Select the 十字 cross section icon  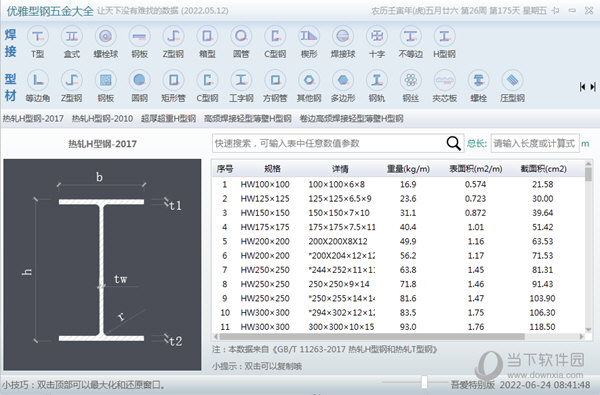(x=377, y=37)
